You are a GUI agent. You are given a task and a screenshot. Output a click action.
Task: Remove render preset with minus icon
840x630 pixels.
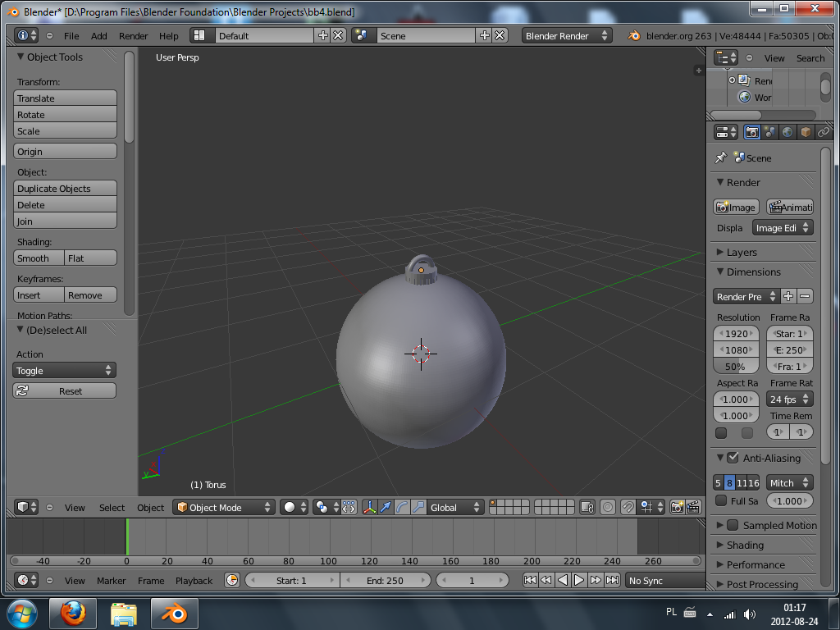[x=805, y=296]
